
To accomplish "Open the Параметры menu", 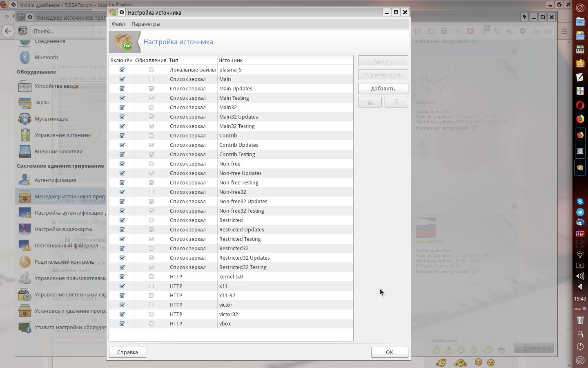I will point(146,24).
